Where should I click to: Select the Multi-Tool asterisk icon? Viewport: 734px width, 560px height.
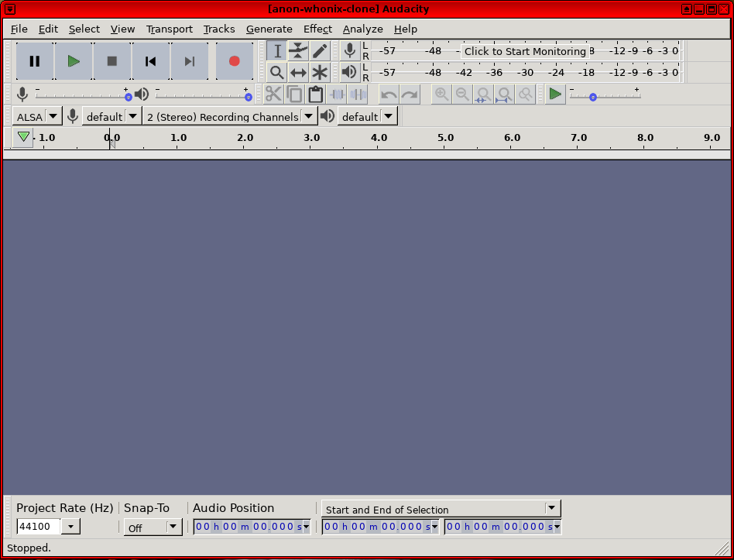pos(320,73)
